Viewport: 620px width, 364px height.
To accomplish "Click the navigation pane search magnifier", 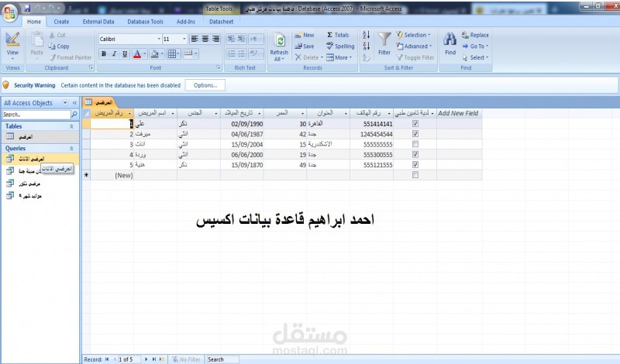I will tap(74, 115).
